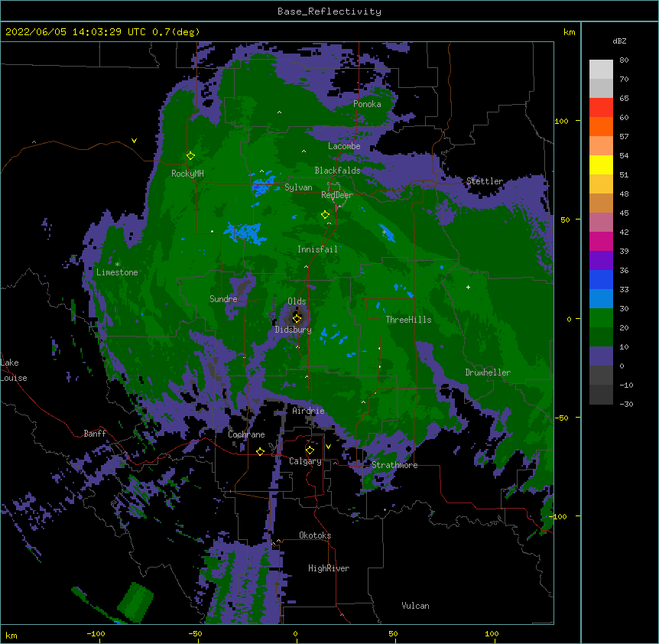Click the yellow diamond marker below Cochrane

(260, 451)
